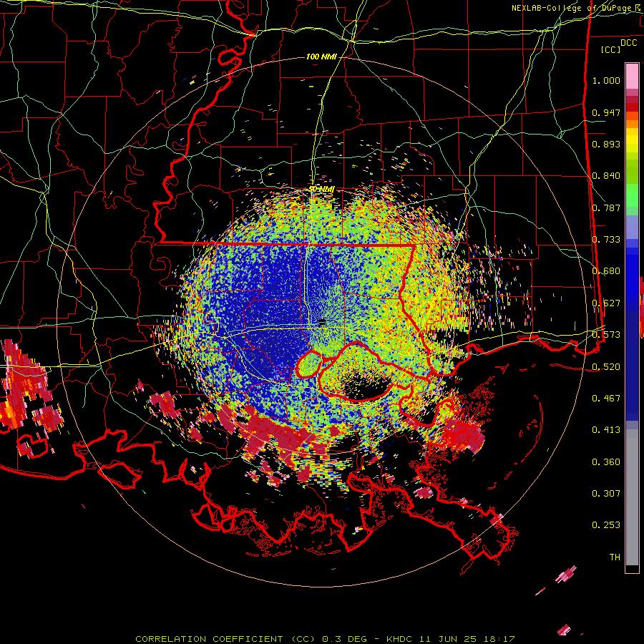Click the TH label on the scale
644x644 pixels.
615,557
